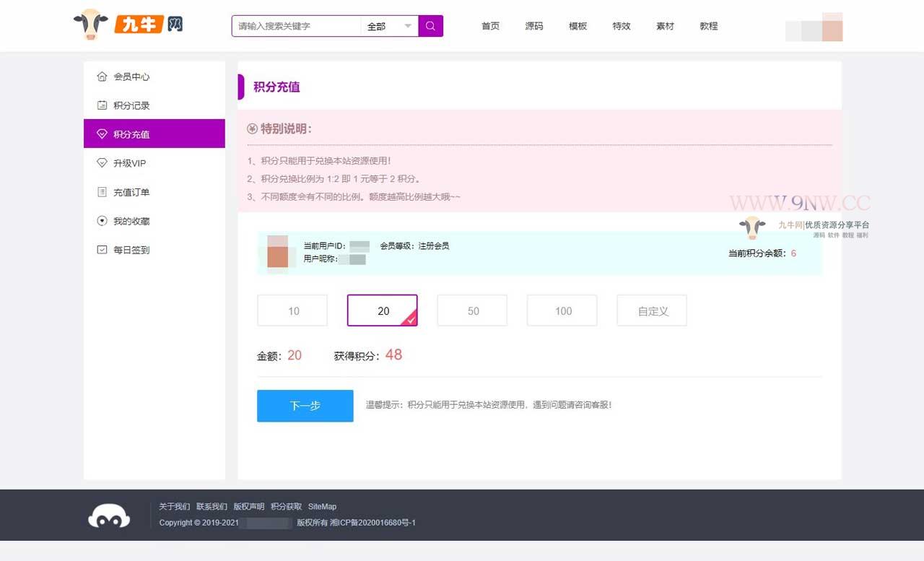Click the blue 下一步 button
This screenshot has width=924, height=561.
point(305,406)
